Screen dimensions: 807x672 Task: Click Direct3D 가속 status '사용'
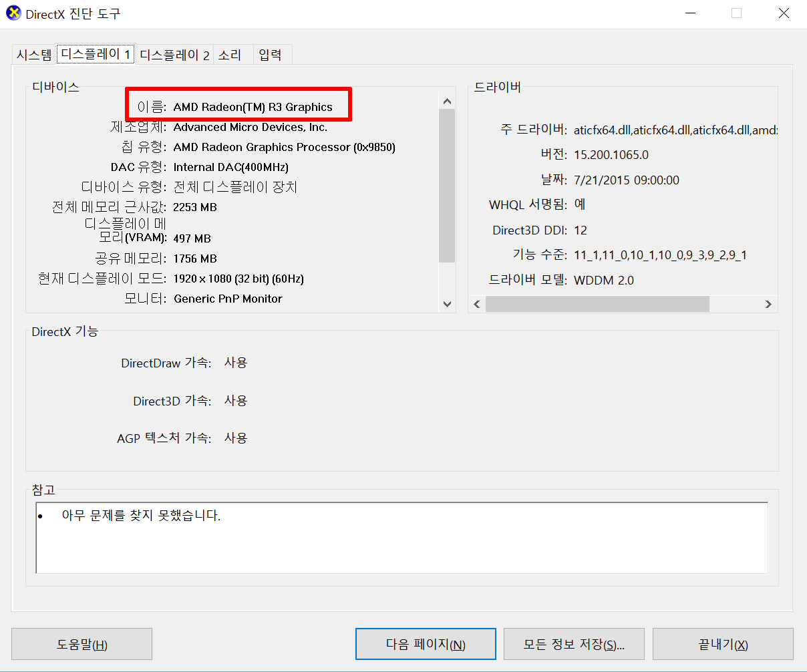pos(236,401)
